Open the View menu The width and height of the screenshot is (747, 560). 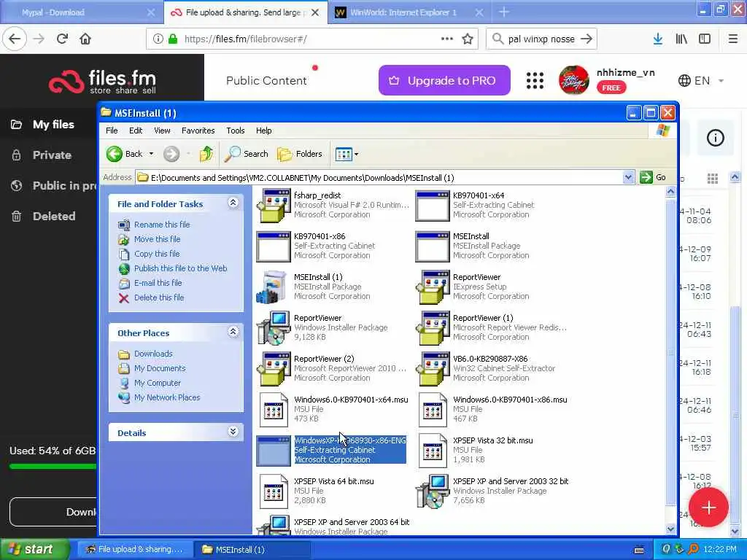point(162,131)
